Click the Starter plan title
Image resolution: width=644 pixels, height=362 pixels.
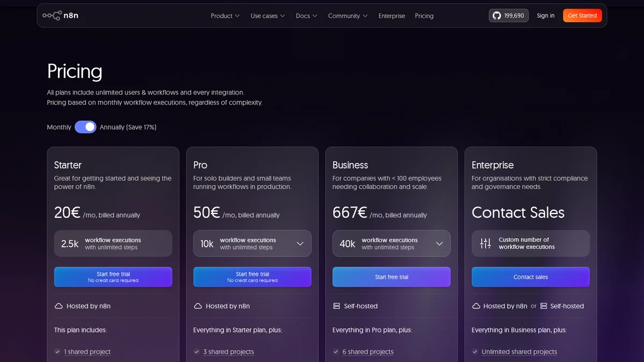point(68,165)
